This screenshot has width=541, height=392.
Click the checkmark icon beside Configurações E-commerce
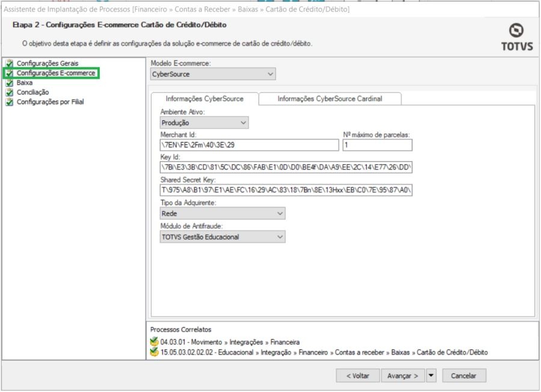(10, 73)
